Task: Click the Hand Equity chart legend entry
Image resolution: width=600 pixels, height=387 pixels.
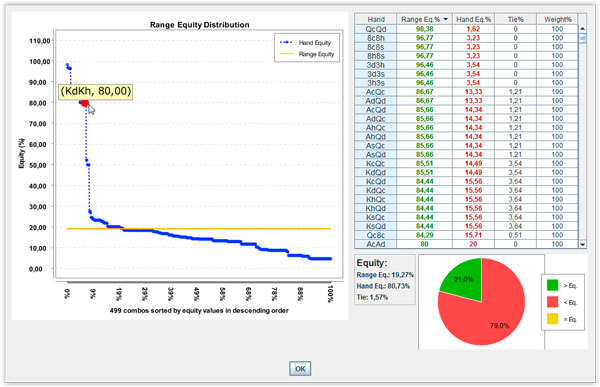Action: [306, 42]
